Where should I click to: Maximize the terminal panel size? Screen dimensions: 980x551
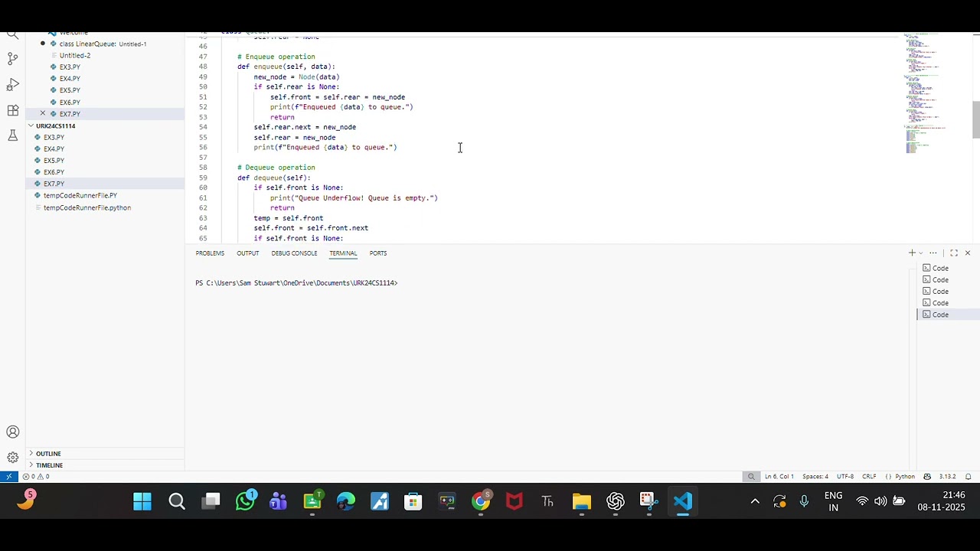954,253
